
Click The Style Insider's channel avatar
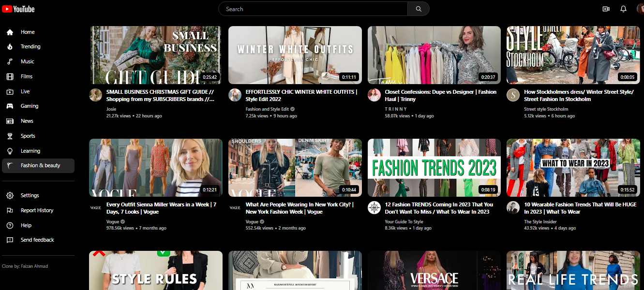pos(513,207)
